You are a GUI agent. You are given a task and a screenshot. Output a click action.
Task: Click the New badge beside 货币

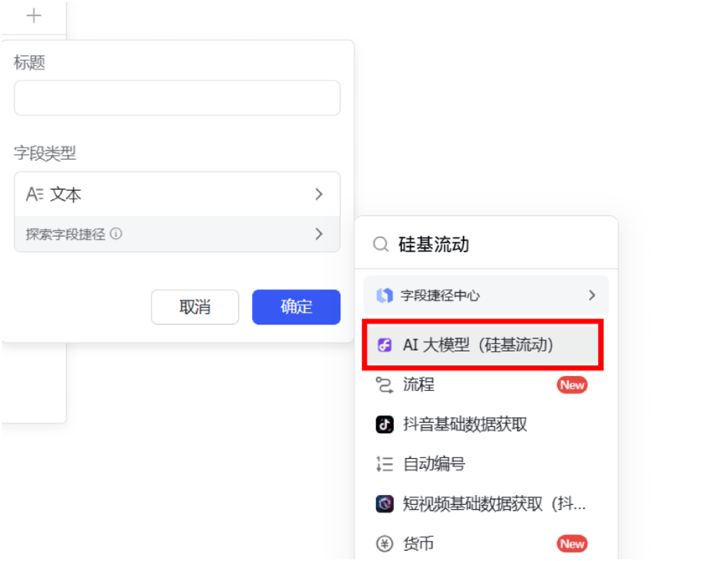(572, 543)
